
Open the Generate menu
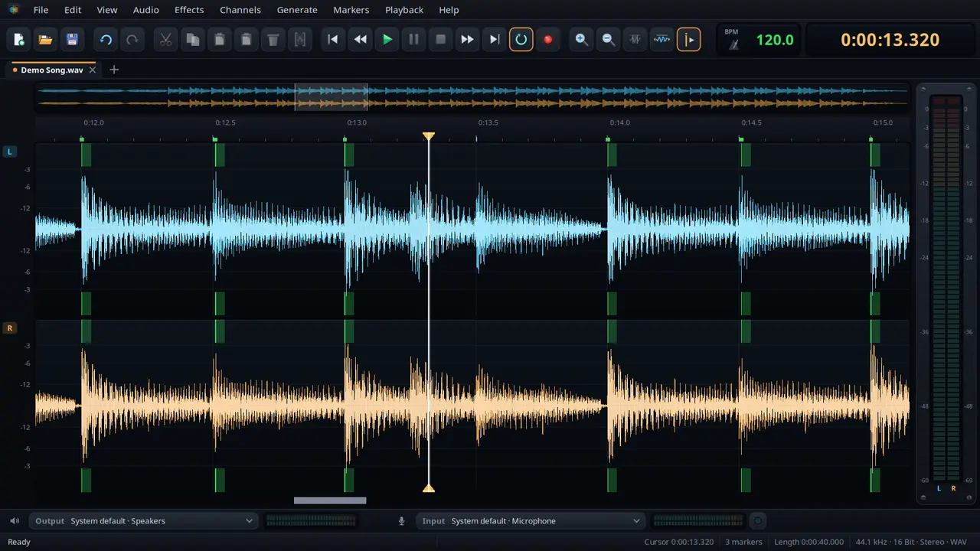[297, 10]
